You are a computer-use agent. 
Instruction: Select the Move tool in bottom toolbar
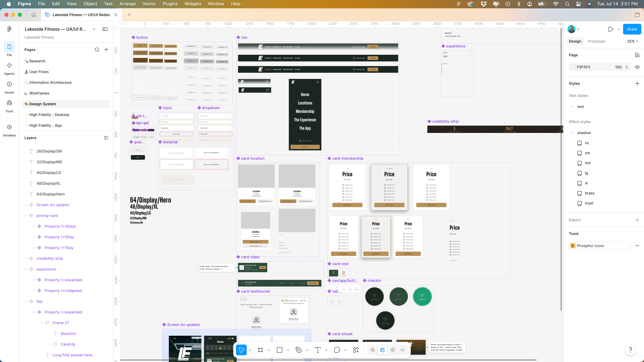click(x=241, y=350)
